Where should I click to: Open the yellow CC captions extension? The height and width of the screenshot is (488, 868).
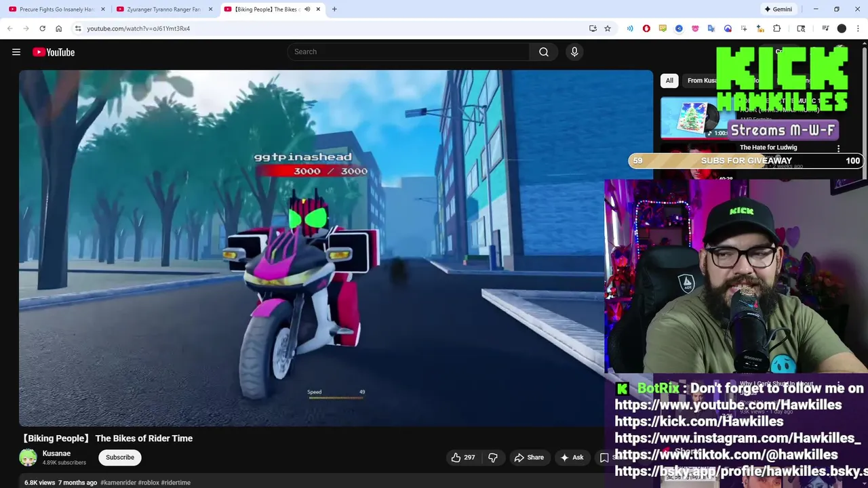coord(663,28)
